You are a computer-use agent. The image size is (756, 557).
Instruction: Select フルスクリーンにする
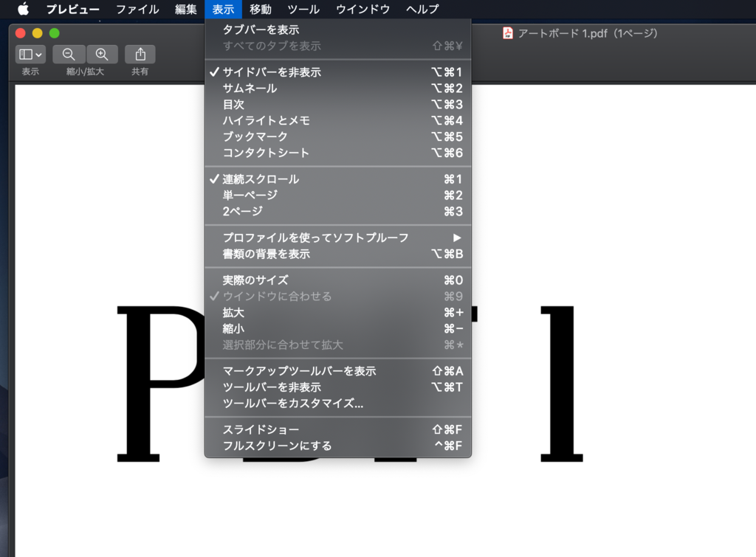click(338, 446)
